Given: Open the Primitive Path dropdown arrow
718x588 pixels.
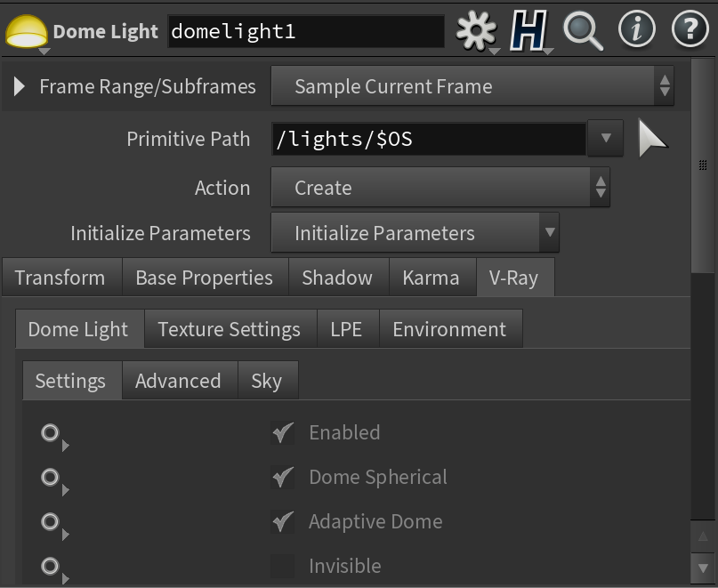Looking at the screenshot, I should click(605, 138).
